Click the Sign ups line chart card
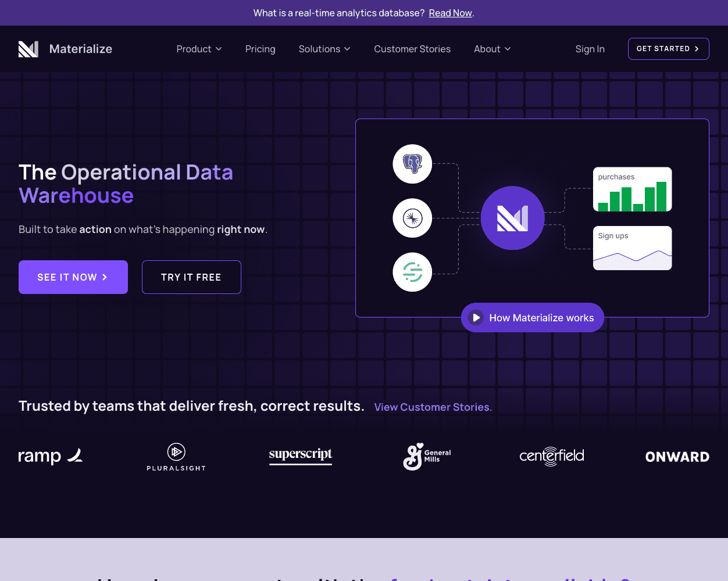Image resolution: width=728 pixels, height=581 pixels. click(633, 248)
